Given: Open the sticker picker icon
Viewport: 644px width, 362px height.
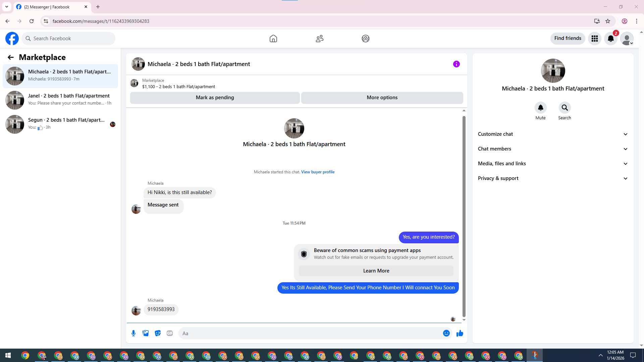Looking at the screenshot, I should click(x=158, y=333).
